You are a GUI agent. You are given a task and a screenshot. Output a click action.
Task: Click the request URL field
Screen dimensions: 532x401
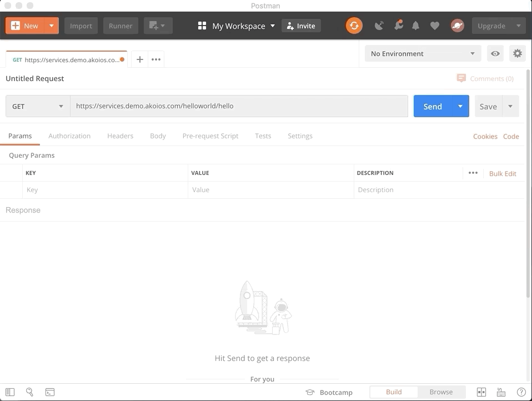point(239,106)
